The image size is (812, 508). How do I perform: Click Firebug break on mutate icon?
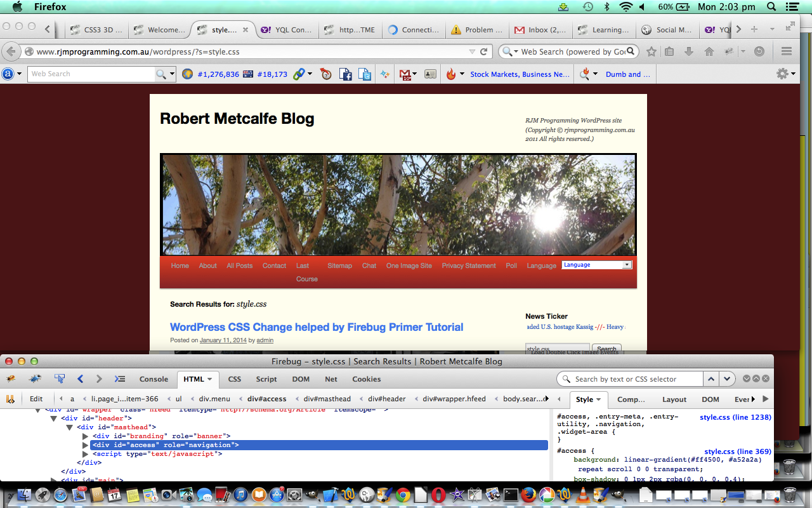10,399
